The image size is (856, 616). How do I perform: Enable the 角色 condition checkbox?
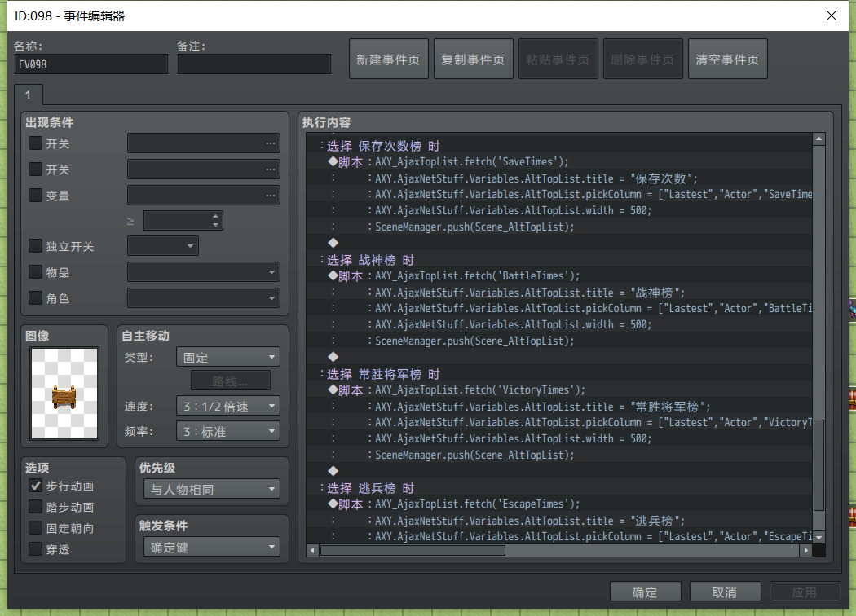(x=36, y=298)
